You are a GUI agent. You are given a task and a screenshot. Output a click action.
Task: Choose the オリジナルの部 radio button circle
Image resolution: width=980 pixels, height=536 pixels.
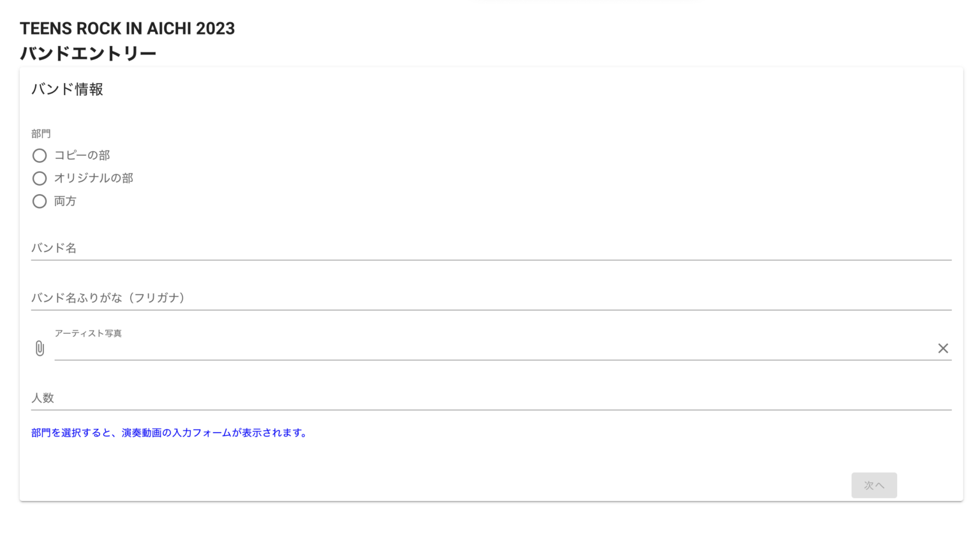click(40, 179)
